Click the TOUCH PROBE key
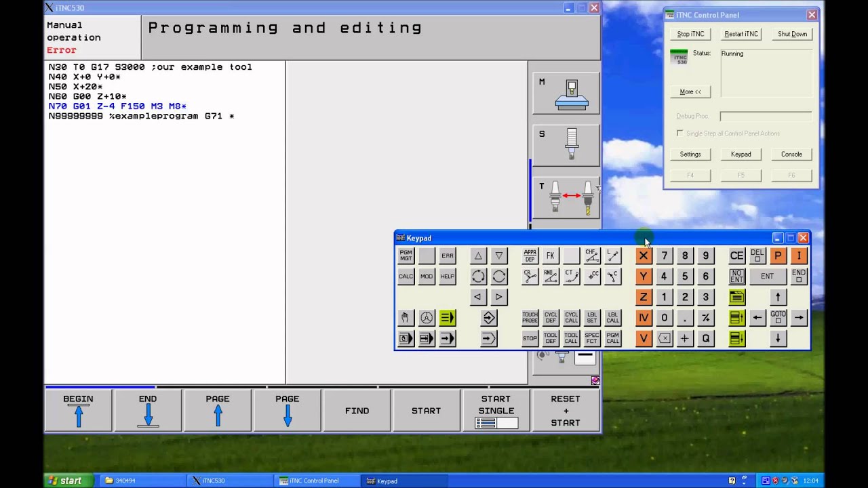Image resolution: width=868 pixels, height=488 pixels. pos(530,318)
